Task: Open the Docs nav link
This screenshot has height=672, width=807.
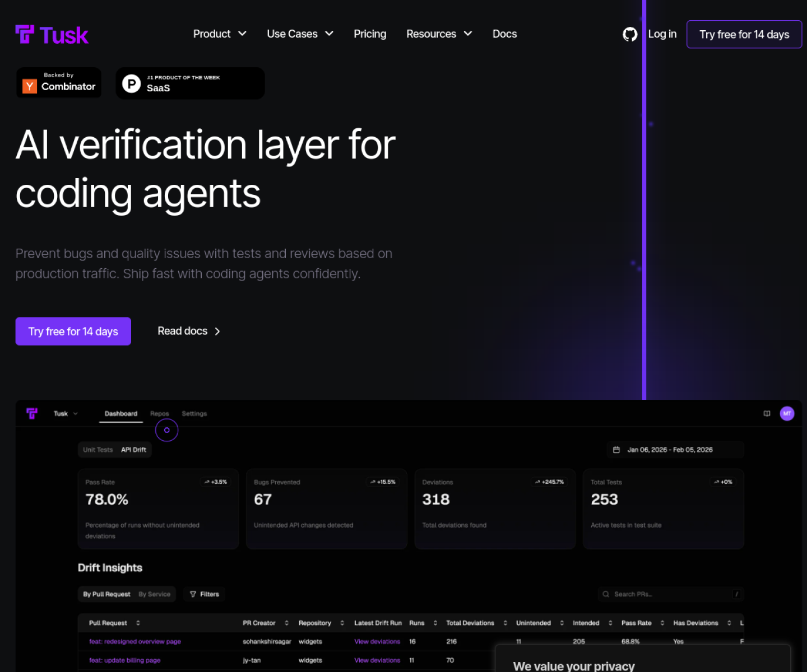Action: tap(504, 34)
